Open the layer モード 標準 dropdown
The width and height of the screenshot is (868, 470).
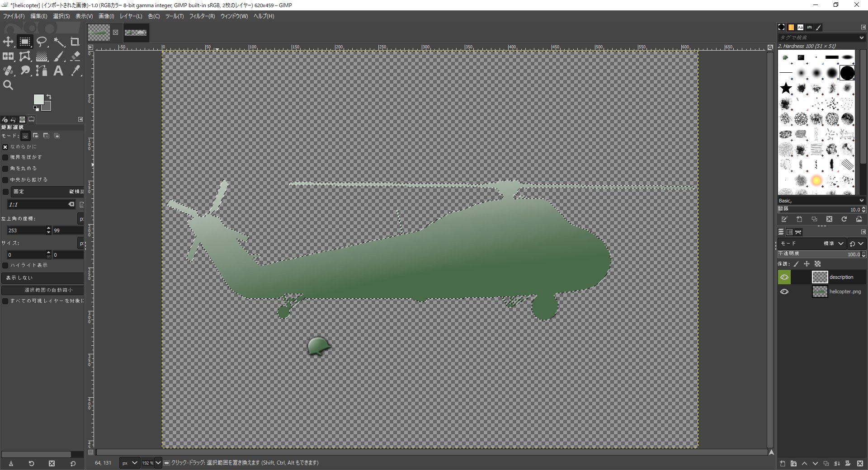point(811,243)
